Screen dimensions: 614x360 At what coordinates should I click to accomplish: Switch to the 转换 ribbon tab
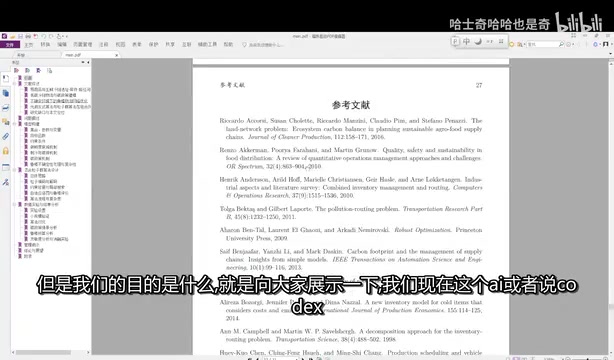tap(45, 45)
